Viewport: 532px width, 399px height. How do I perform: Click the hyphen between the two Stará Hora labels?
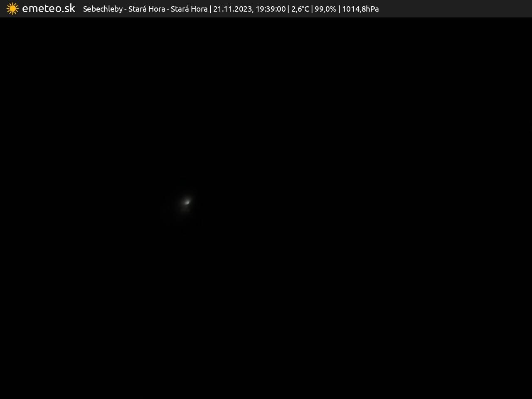tap(168, 10)
